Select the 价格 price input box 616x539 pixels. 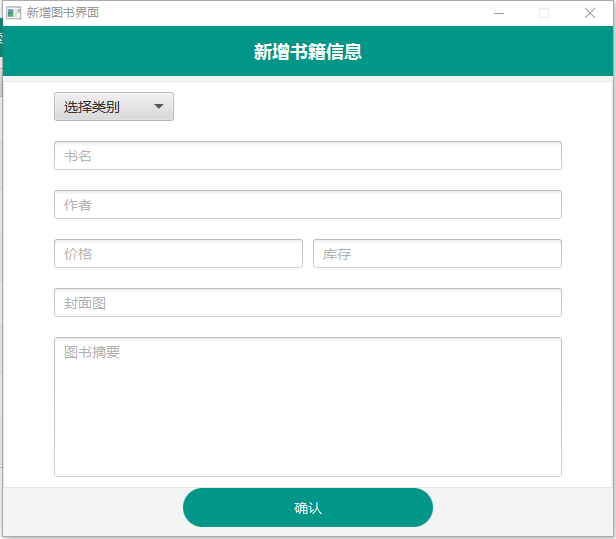pos(178,253)
